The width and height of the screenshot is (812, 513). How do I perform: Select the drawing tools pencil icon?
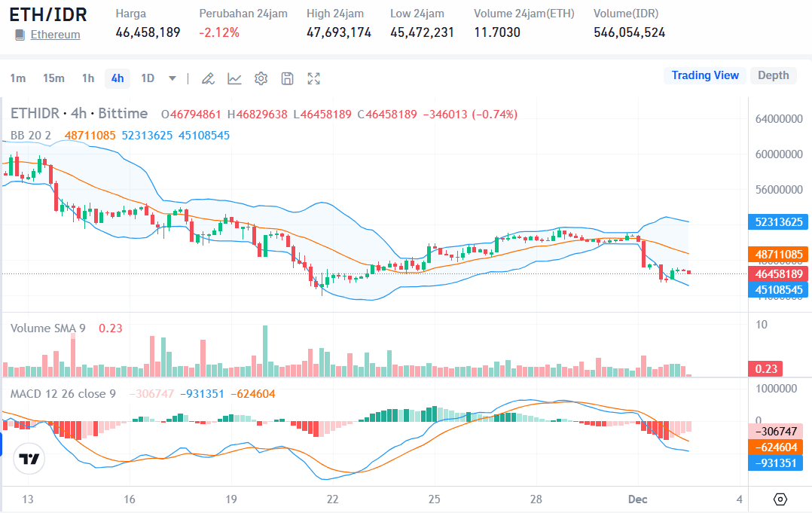(x=208, y=78)
